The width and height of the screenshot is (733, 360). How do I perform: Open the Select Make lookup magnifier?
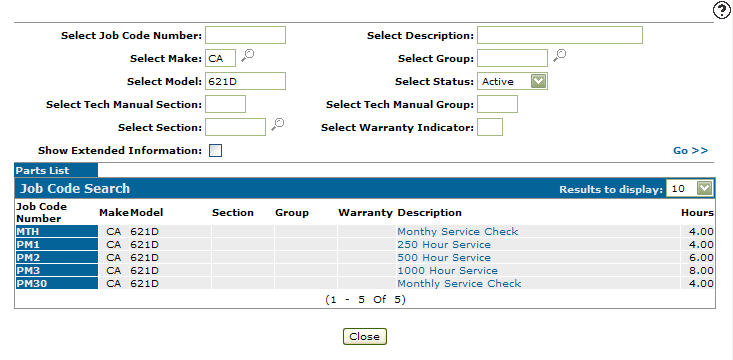point(248,56)
